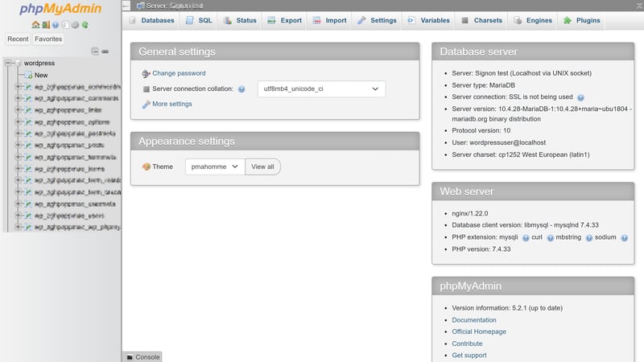Click the View all themes button
Viewport: 644px width, 362px height.
click(x=262, y=167)
